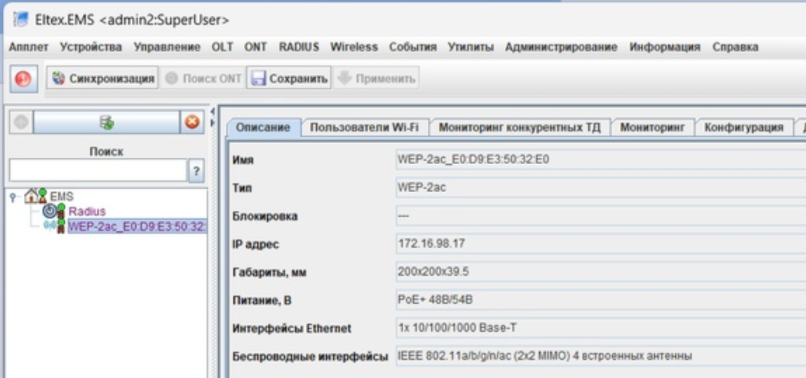Click the Беспроводные интерфейсы label
Screen dimensions: 806x378
click(x=310, y=356)
